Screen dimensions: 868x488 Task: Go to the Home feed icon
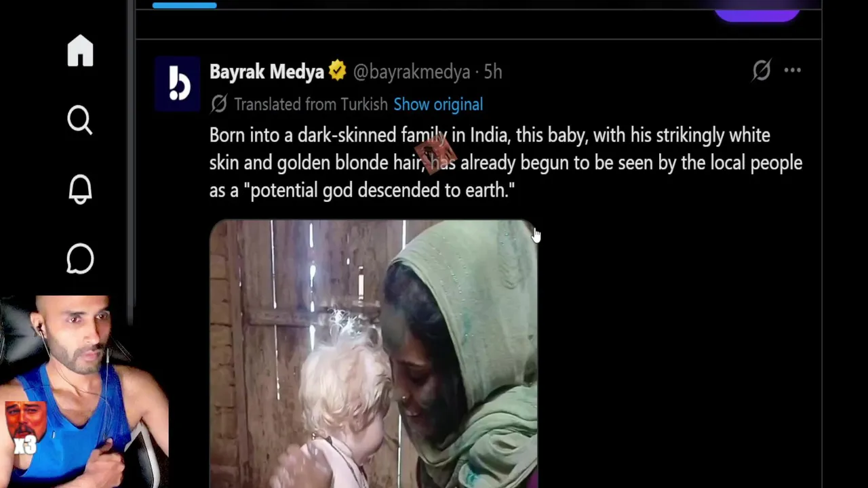pyautogui.click(x=80, y=51)
